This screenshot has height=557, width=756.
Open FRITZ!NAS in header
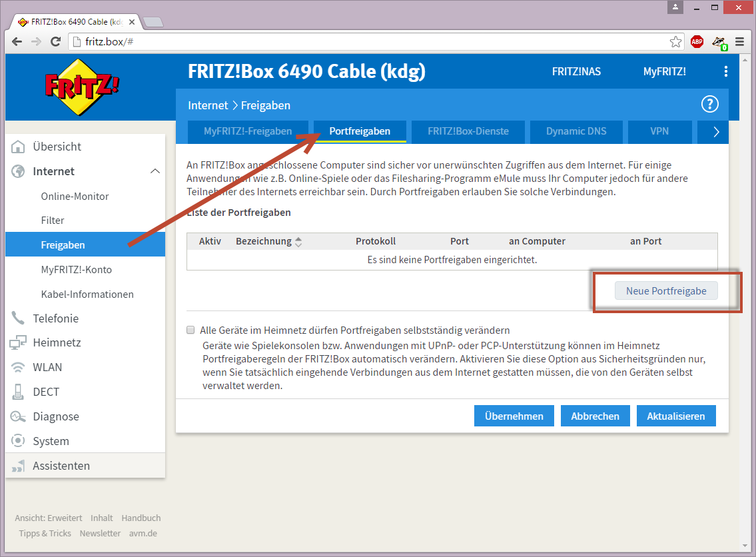(x=576, y=72)
